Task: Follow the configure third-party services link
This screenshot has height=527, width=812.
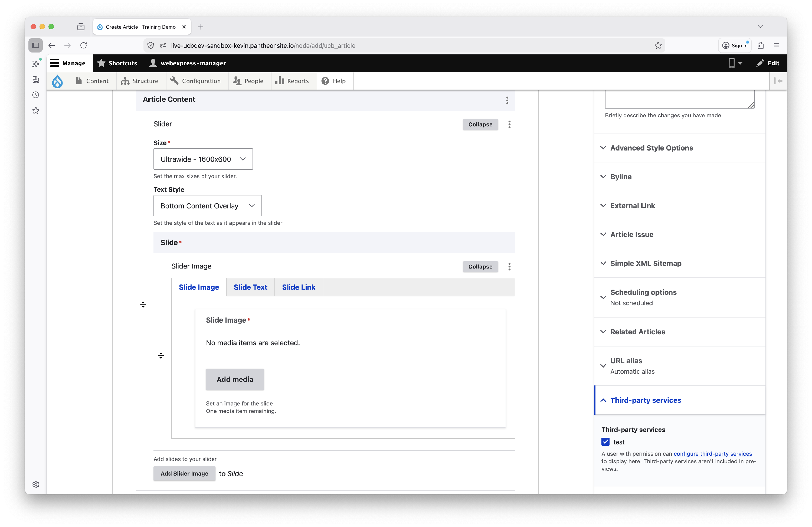Action: (712, 454)
